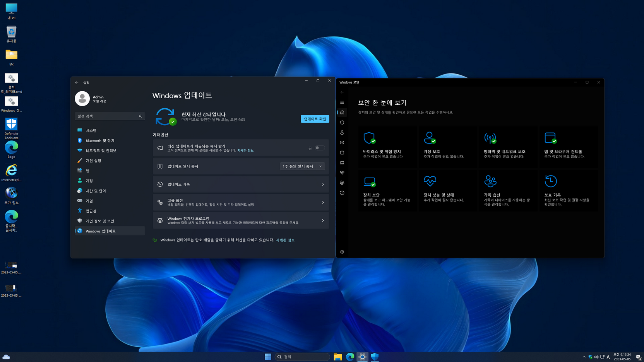Open the 앱 및 브라우저 컨트롤 card
644x362 pixels.
tap(569, 147)
